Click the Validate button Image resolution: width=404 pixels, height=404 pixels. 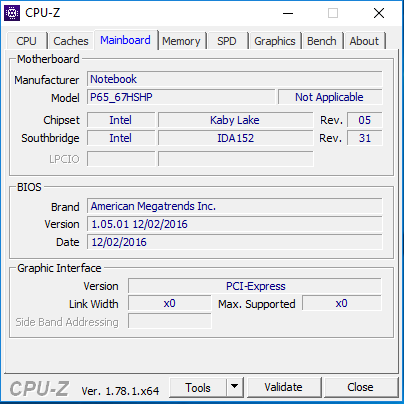284,387
